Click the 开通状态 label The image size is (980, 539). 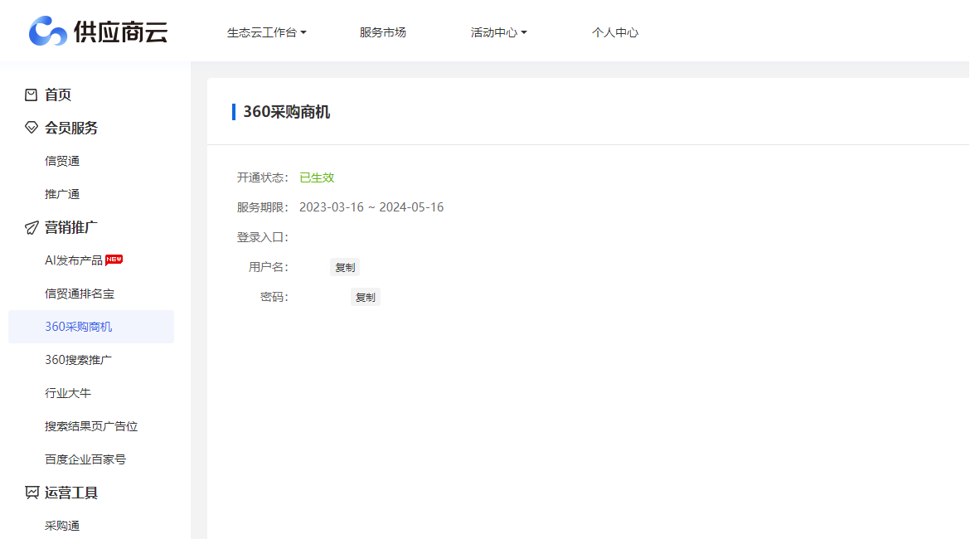262,177
